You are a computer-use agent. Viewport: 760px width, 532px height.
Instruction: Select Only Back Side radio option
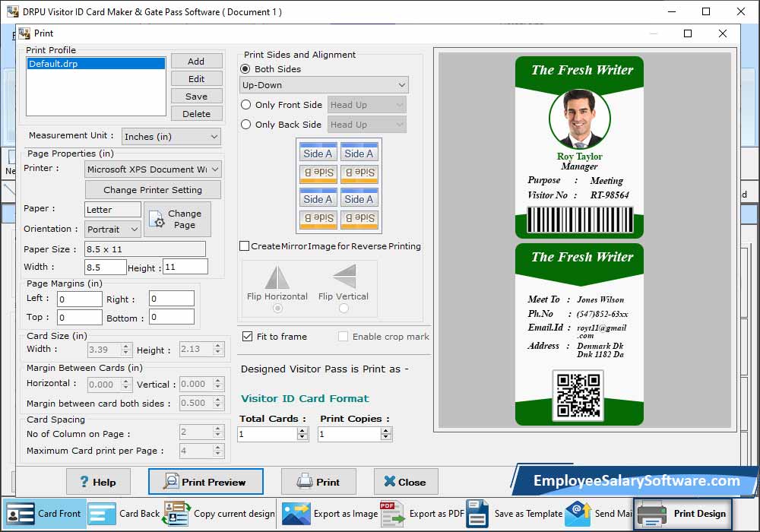(x=245, y=125)
